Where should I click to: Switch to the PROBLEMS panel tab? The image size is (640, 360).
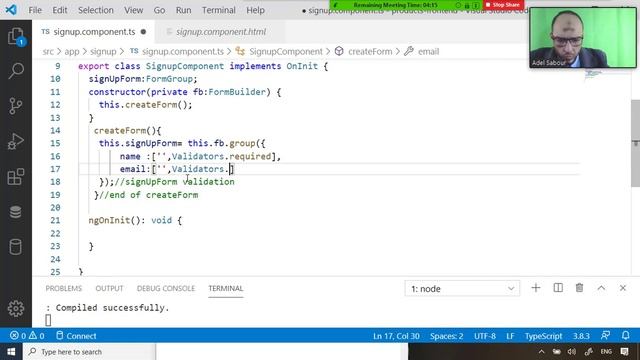tap(64, 288)
